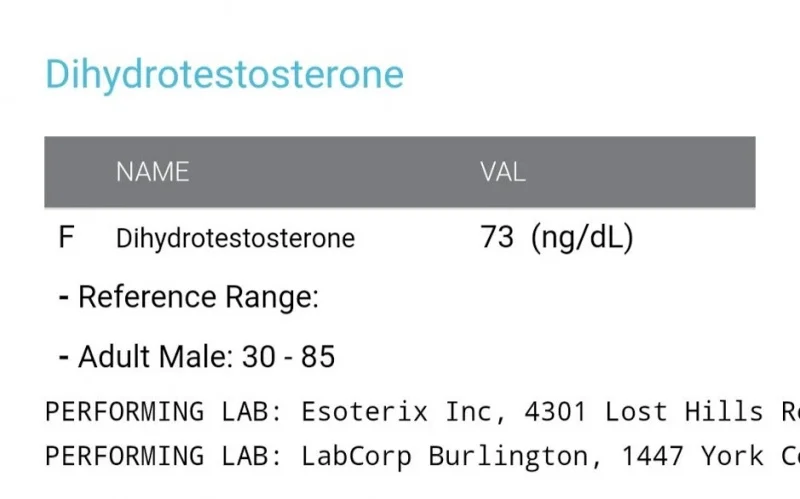
Task: Click the (ng/dL) unit label
Action: tap(582, 238)
